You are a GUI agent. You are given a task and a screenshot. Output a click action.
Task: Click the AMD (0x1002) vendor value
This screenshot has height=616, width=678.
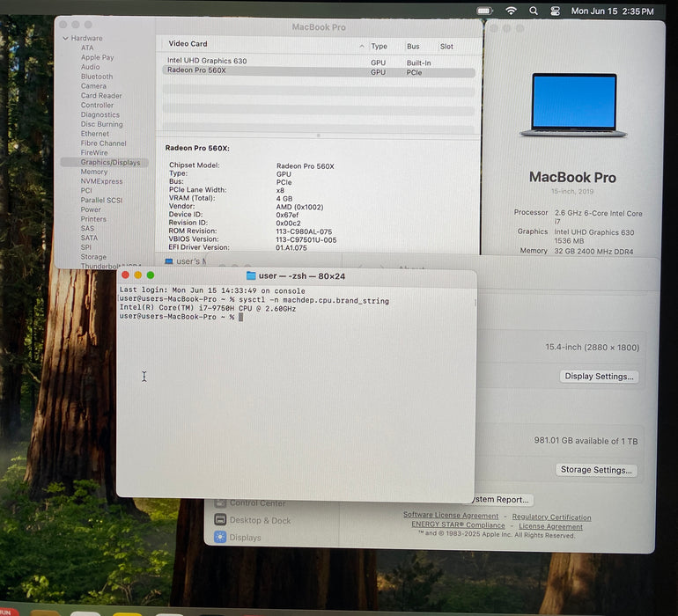tap(299, 207)
